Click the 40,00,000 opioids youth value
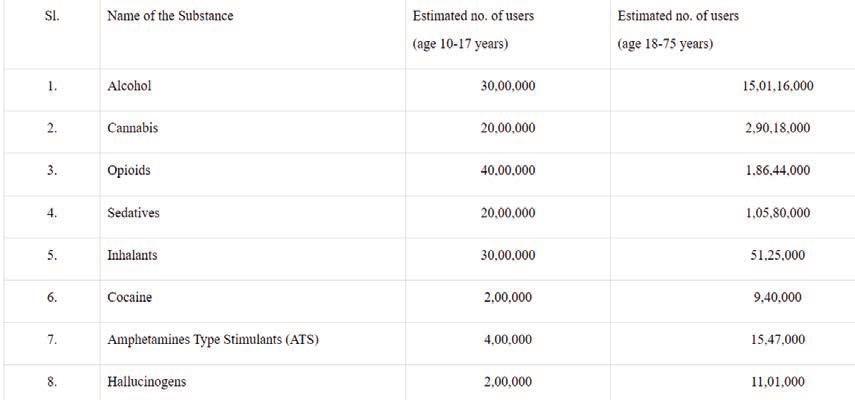 pyautogui.click(x=508, y=170)
